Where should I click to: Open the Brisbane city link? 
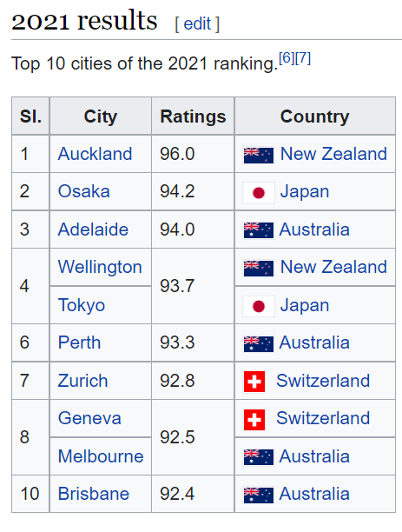(94, 494)
